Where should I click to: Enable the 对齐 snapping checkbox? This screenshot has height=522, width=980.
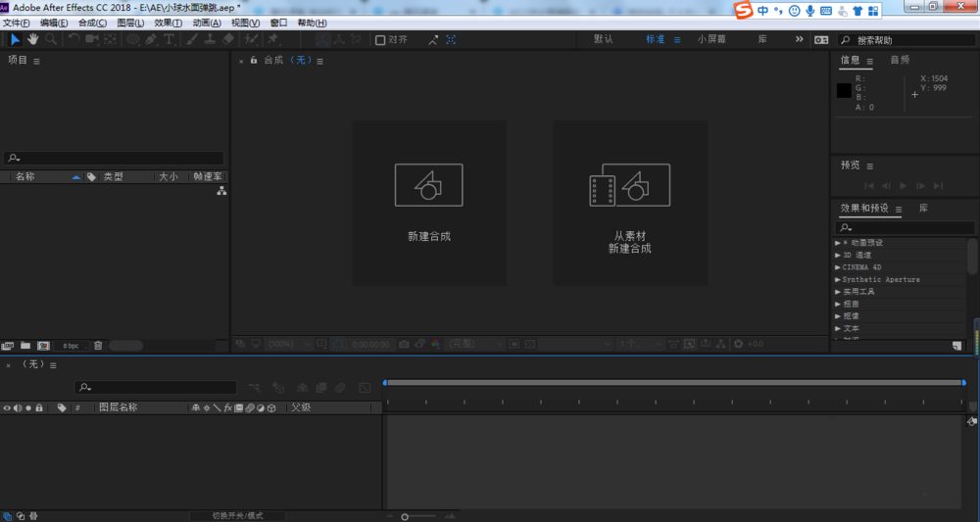click(380, 40)
